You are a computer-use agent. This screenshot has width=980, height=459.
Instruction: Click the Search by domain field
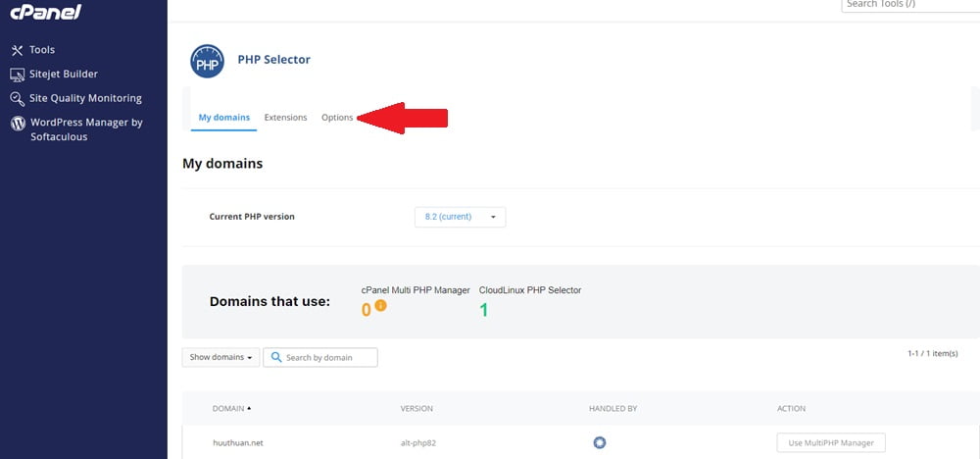pos(320,357)
